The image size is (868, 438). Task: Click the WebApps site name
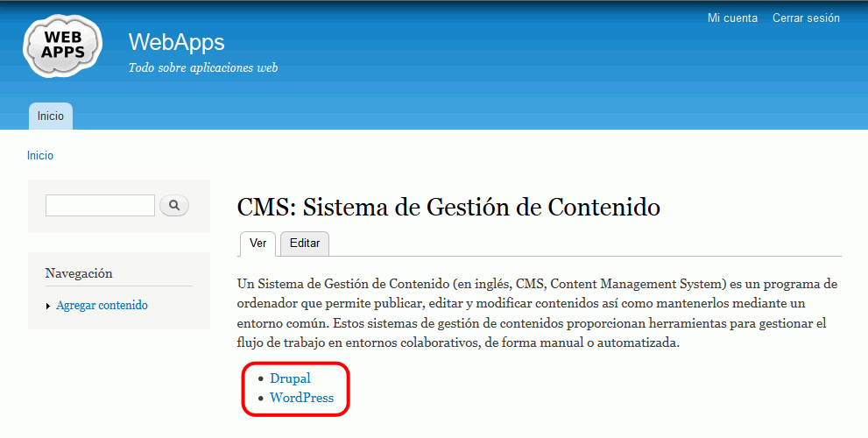coord(177,42)
